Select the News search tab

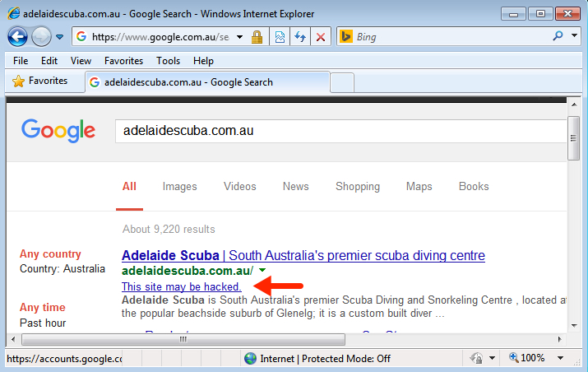coord(295,186)
